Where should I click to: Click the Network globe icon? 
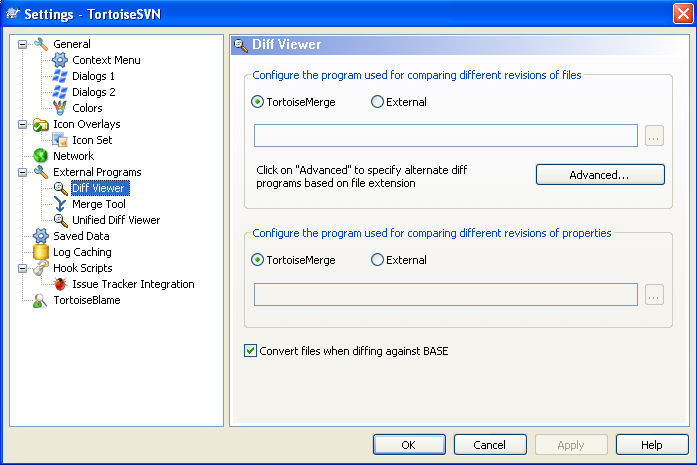tap(41, 156)
